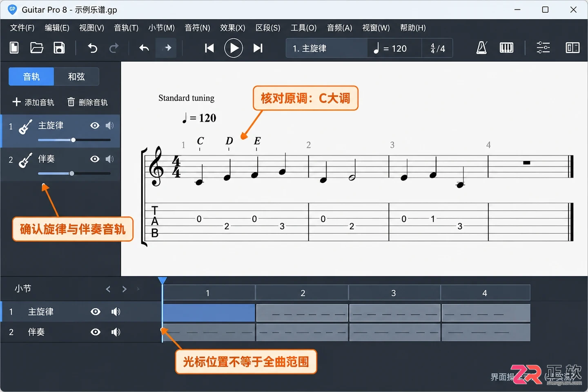Go to previous bar with left chevron
Viewport: 588px width, 392px height.
[108, 289]
